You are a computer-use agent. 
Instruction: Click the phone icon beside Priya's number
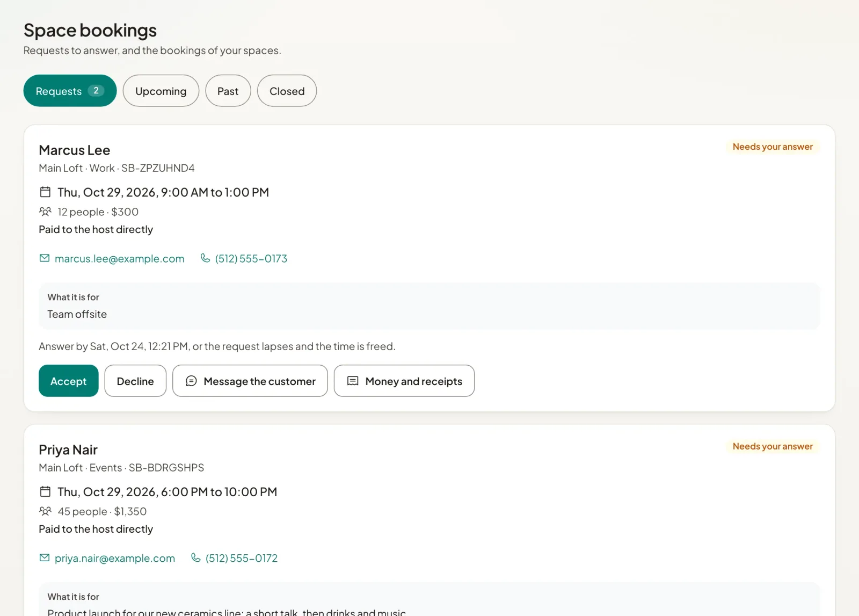196,558
